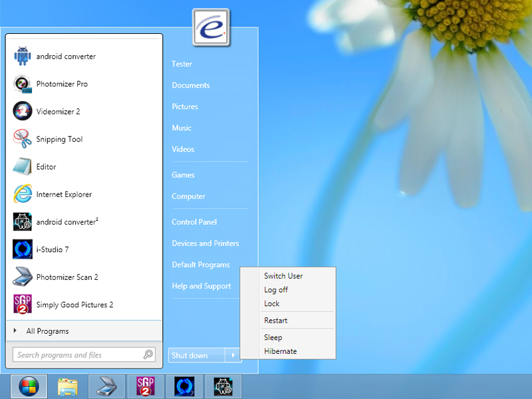Open Photomizer Scan from the taskbar
The image size is (532, 399).
pos(106,386)
